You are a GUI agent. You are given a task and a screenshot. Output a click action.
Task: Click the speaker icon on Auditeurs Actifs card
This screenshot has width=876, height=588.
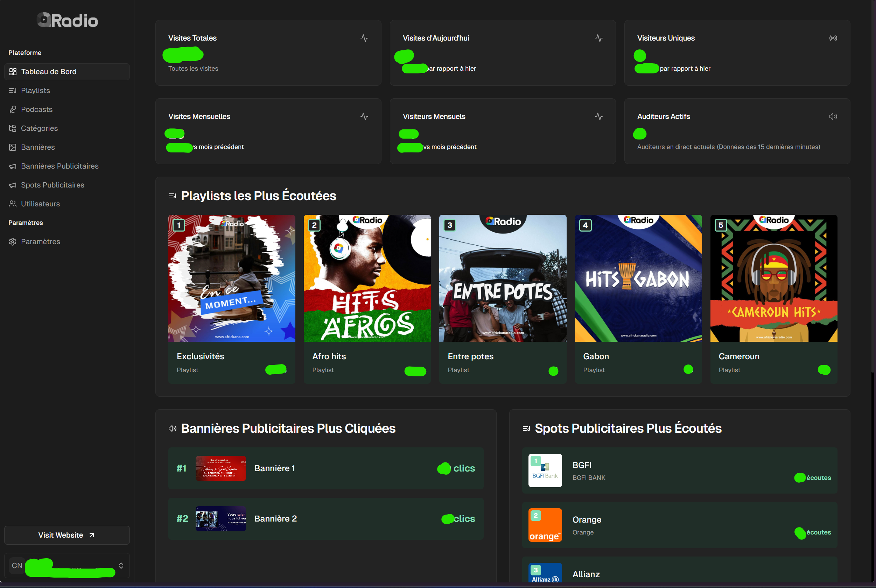(833, 116)
